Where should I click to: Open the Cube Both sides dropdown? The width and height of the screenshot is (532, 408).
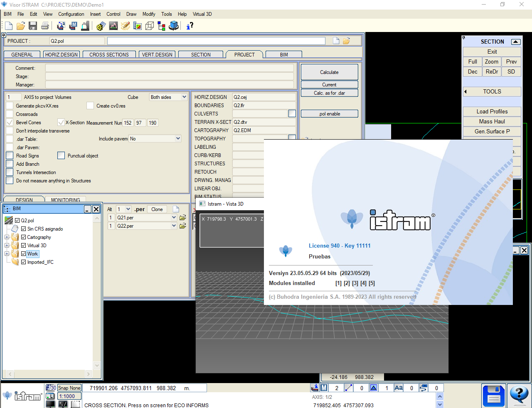[184, 97]
